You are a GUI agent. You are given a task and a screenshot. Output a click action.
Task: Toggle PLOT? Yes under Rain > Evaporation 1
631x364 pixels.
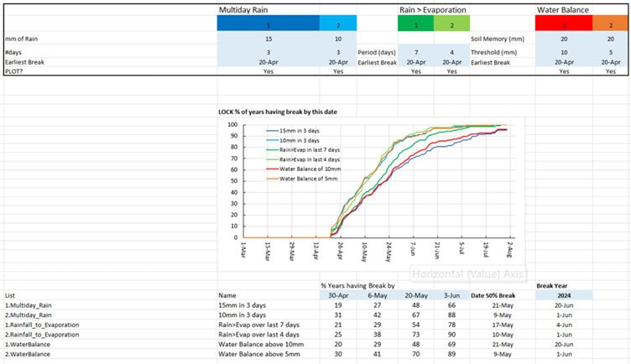click(415, 72)
